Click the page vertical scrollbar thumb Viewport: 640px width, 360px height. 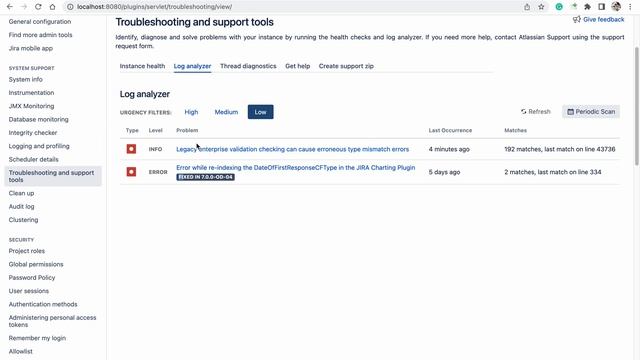[636, 106]
